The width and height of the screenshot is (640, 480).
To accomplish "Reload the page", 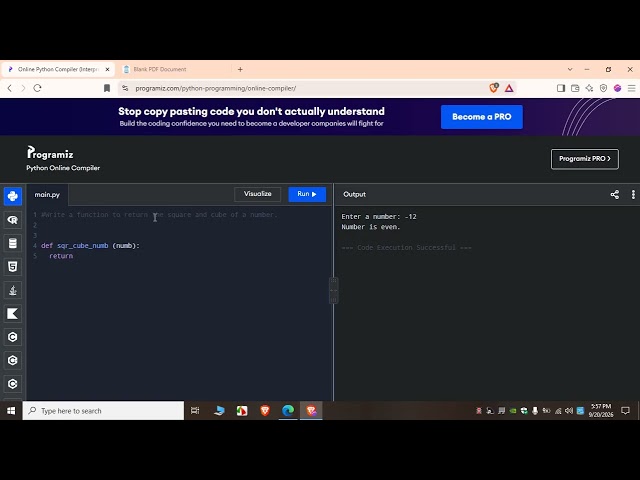I will [37, 88].
